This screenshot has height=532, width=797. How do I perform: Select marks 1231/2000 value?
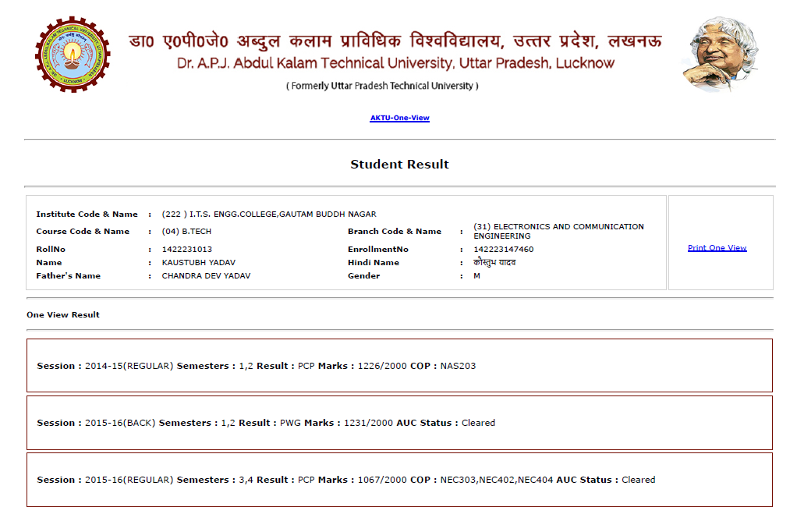(369, 423)
